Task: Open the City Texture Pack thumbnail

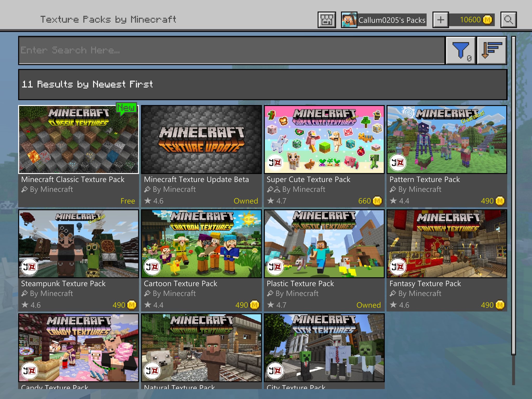Action: click(324, 348)
